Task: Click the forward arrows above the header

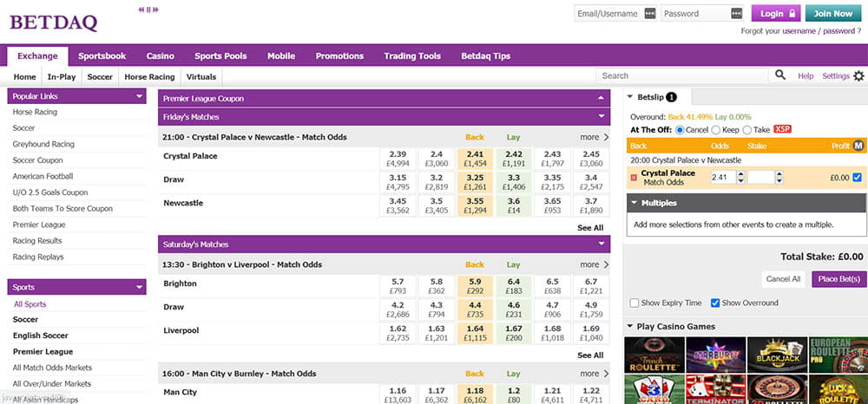Action: 155,10
